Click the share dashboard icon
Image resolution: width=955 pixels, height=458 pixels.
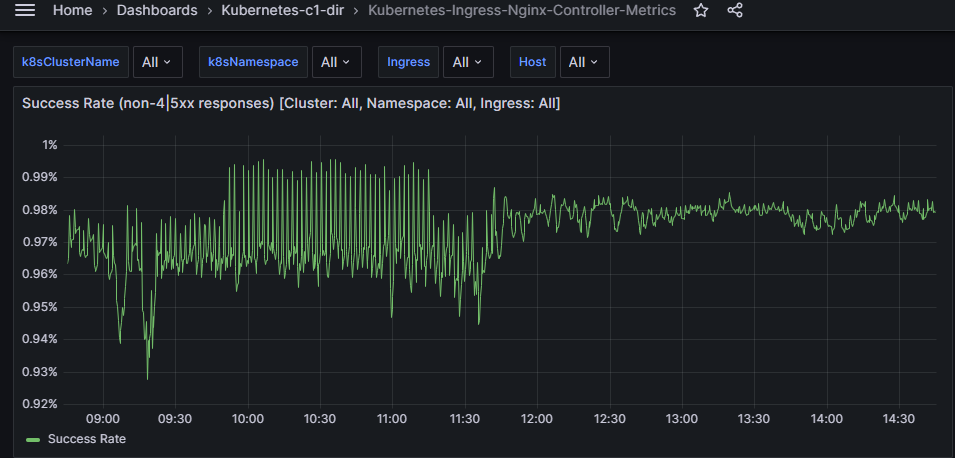(735, 10)
